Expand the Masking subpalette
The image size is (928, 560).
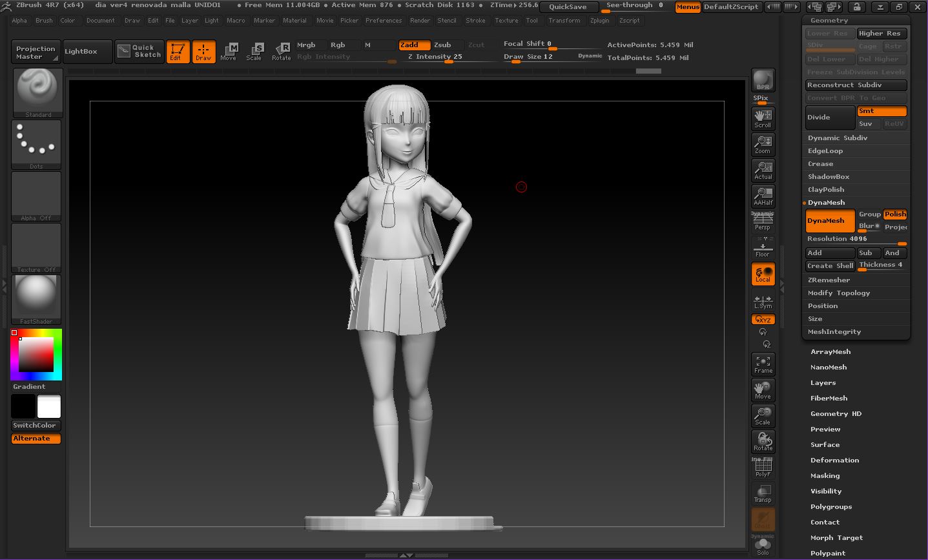pos(825,476)
